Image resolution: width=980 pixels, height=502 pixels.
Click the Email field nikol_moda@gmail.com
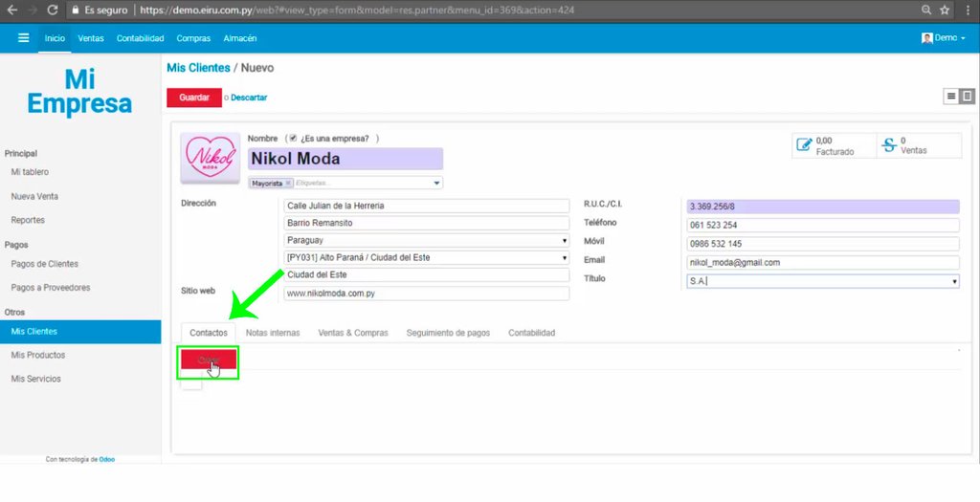click(822, 262)
